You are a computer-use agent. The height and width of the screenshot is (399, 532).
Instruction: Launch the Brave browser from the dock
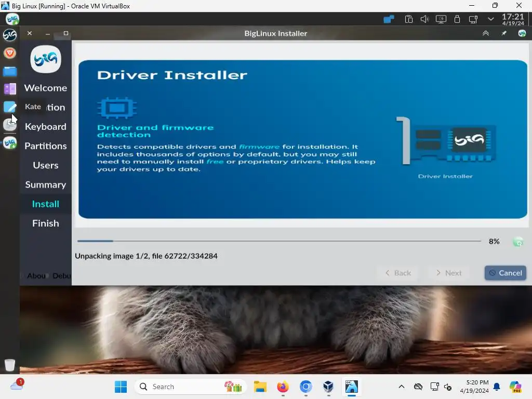(10, 53)
